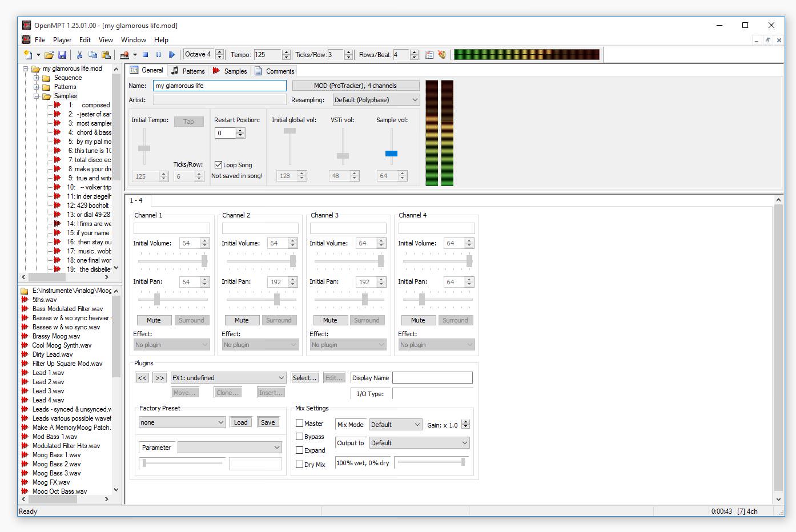Click the Copy toolbar icon
The height and width of the screenshot is (532, 796).
click(93, 55)
